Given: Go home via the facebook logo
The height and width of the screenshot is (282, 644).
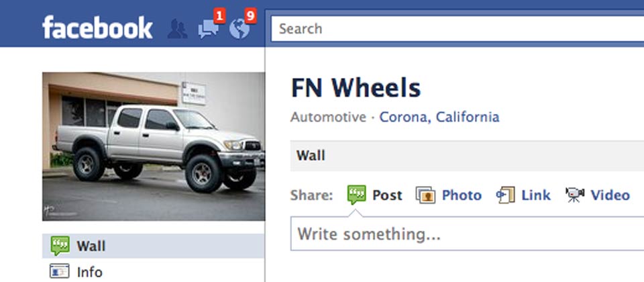Looking at the screenshot, I should coord(97,28).
